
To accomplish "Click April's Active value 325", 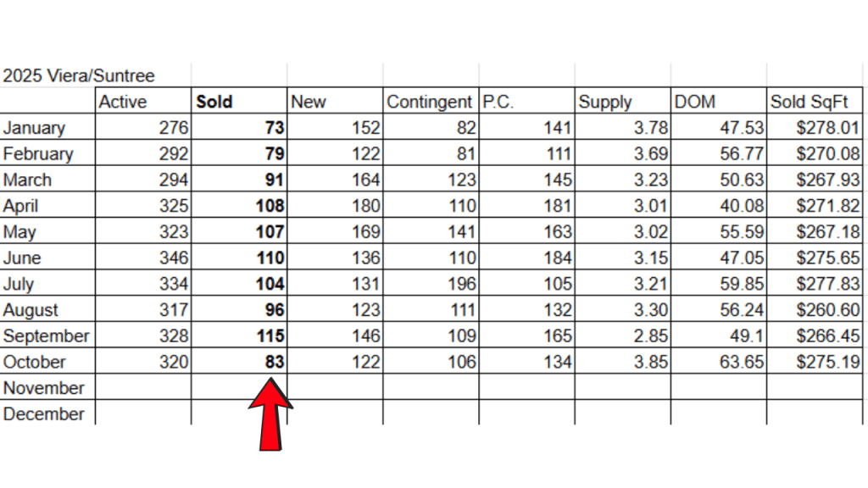I will [173, 206].
